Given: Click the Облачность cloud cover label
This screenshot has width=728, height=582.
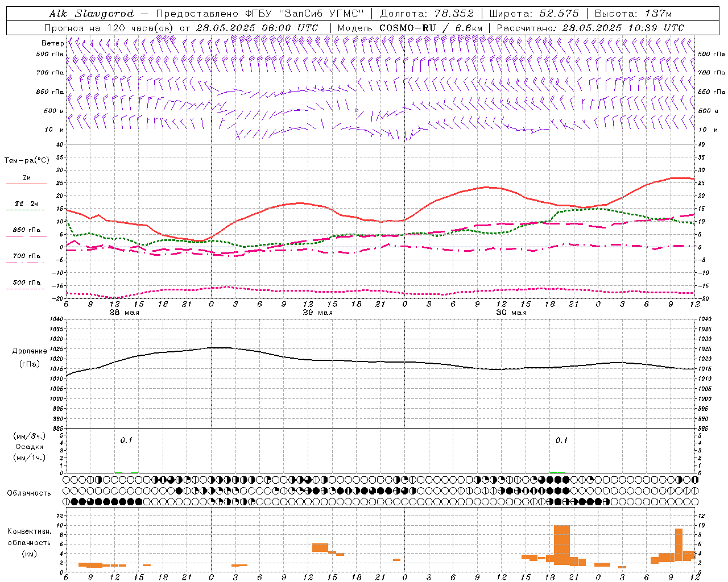Looking at the screenshot, I should tap(28, 493).
